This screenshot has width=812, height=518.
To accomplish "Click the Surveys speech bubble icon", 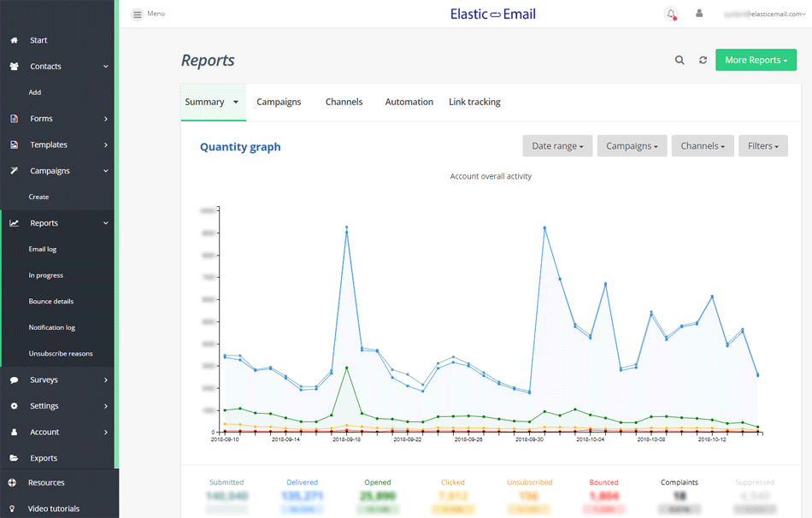I will pos(14,380).
